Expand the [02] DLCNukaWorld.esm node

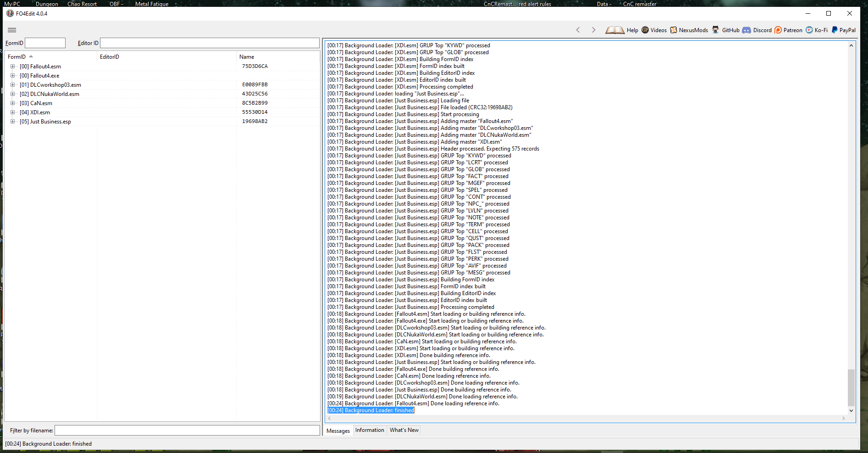point(12,94)
